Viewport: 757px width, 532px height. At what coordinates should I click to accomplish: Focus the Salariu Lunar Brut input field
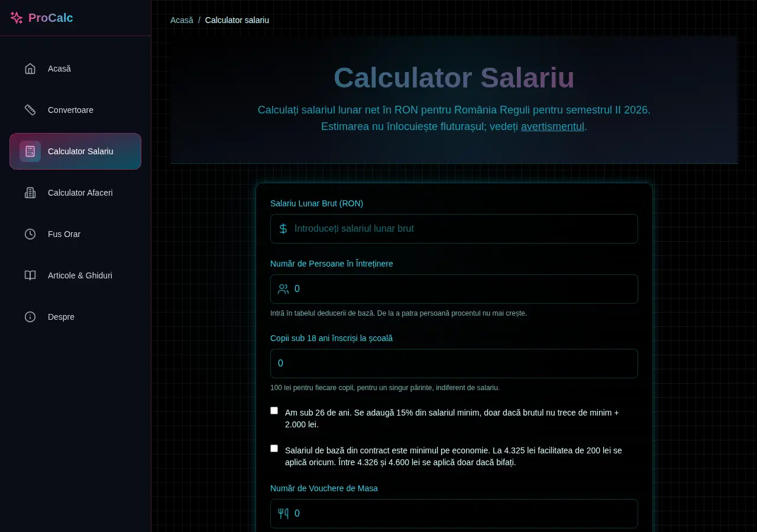(x=454, y=229)
